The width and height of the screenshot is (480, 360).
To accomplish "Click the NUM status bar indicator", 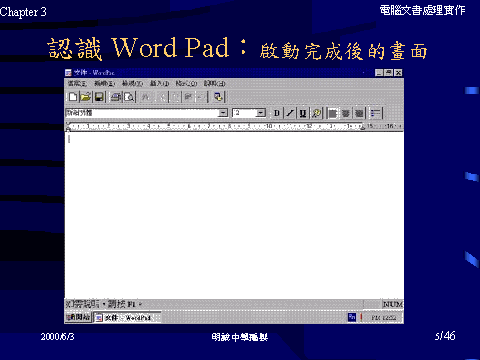I will click(392, 304).
